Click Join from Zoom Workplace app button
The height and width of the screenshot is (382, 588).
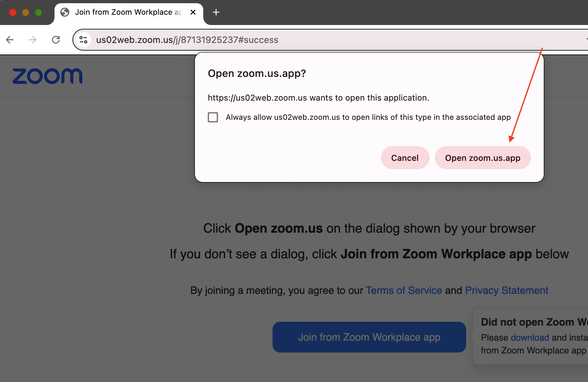[x=369, y=337]
